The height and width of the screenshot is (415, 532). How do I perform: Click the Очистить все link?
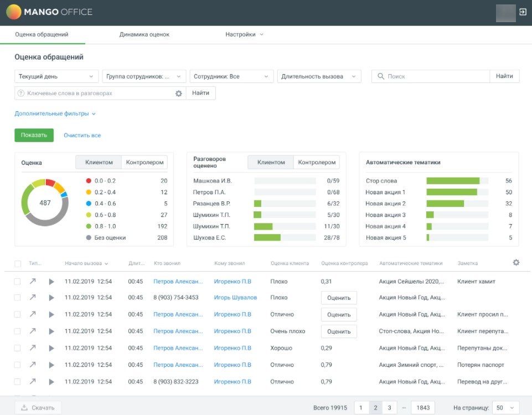[x=82, y=136]
